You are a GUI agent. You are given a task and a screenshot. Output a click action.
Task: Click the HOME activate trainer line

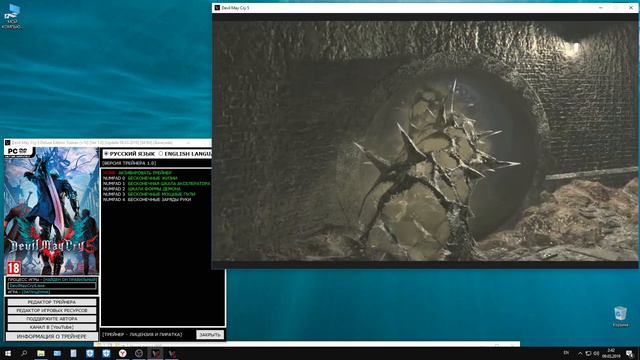coord(137,173)
